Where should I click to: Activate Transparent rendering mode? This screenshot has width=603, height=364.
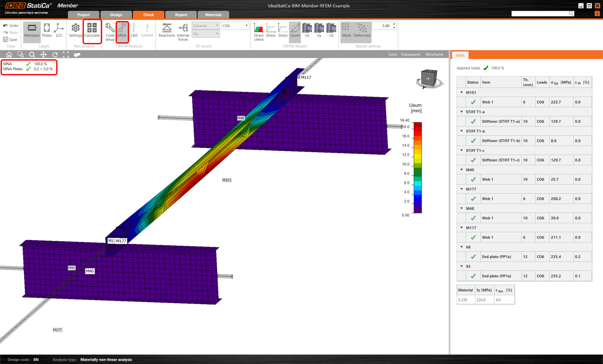point(410,54)
